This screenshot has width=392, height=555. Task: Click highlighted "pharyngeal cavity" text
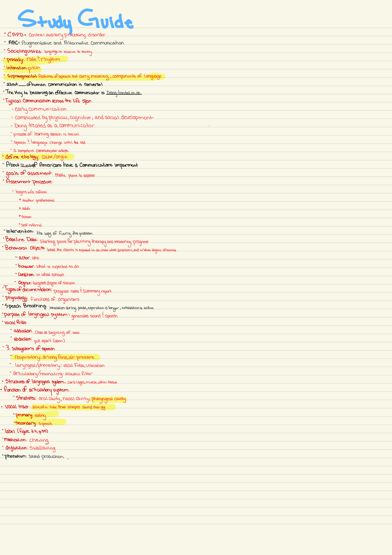(x=109, y=399)
